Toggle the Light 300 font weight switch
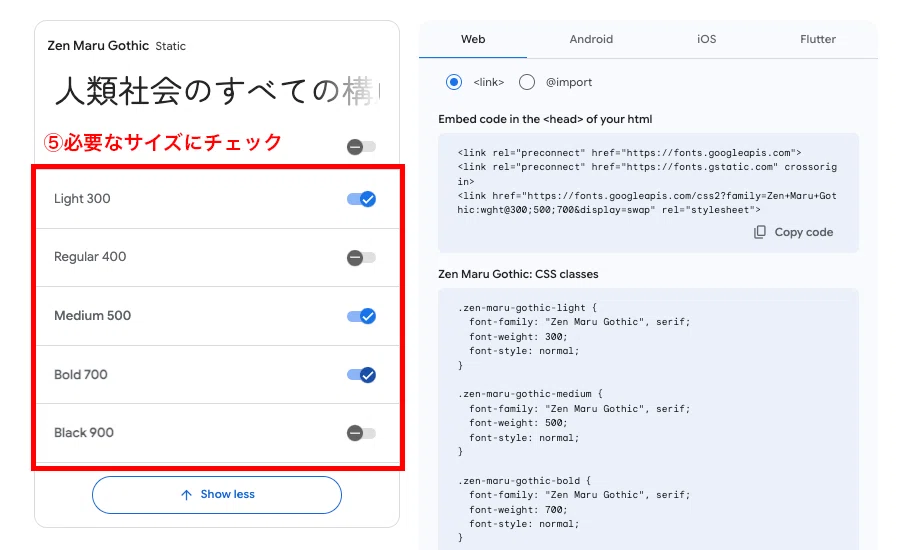Image resolution: width=900 pixels, height=550 pixels. tap(361, 199)
